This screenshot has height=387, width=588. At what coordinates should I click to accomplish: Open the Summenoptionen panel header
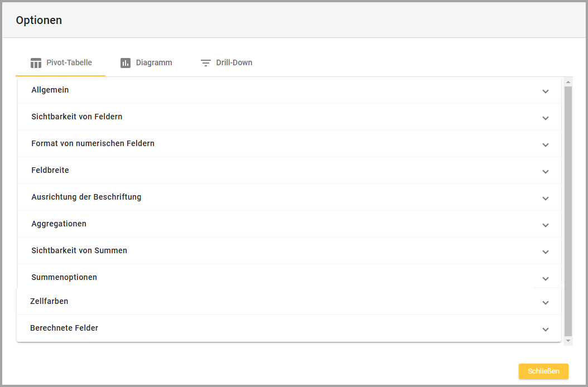[x=64, y=277]
